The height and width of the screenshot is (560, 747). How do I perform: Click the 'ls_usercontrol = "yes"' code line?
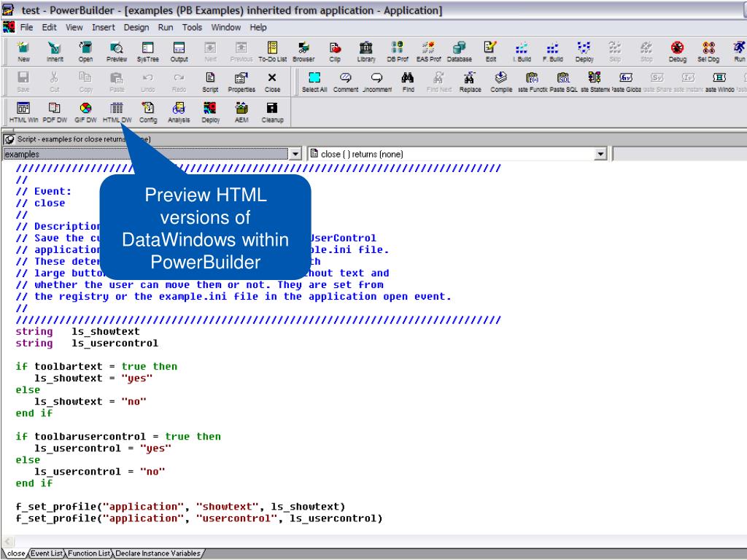click(102, 448)
